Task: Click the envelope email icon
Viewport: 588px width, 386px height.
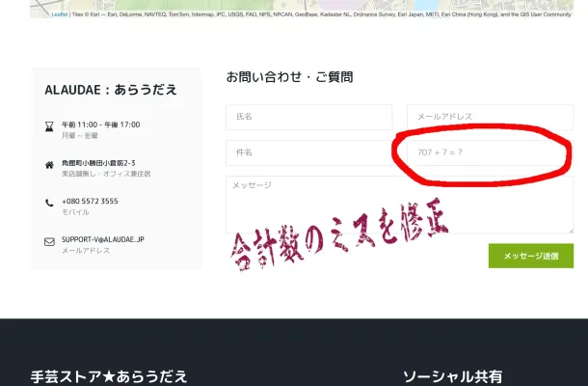Action: tap(49, 241)
